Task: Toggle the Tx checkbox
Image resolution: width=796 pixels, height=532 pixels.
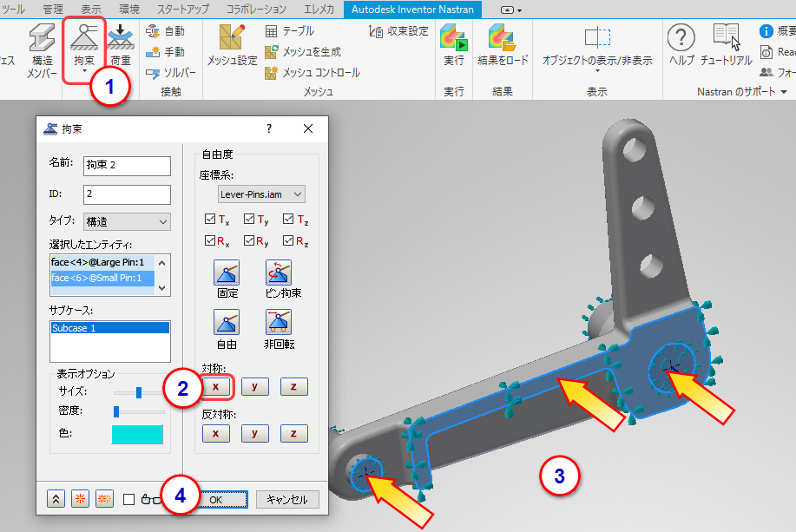Action: 210,219
